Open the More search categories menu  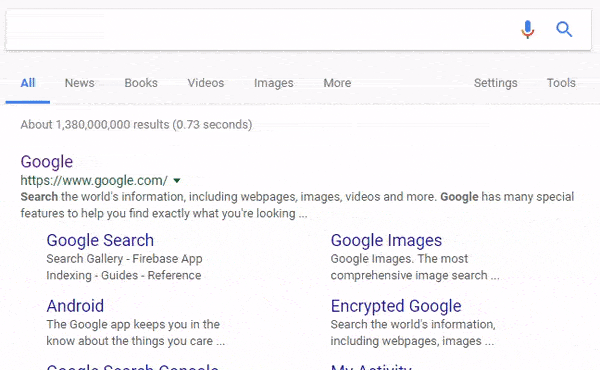(x=337, y=83)
